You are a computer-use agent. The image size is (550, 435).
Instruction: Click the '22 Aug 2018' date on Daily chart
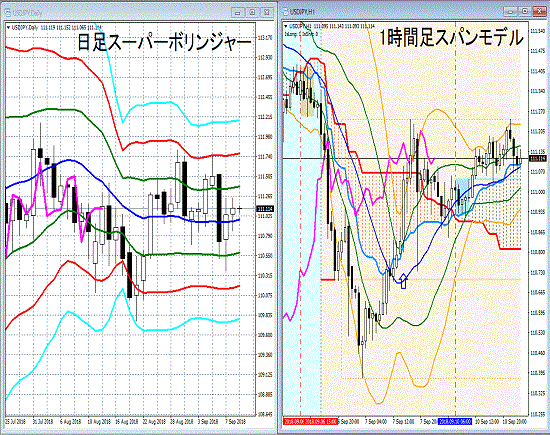(155, 421)
